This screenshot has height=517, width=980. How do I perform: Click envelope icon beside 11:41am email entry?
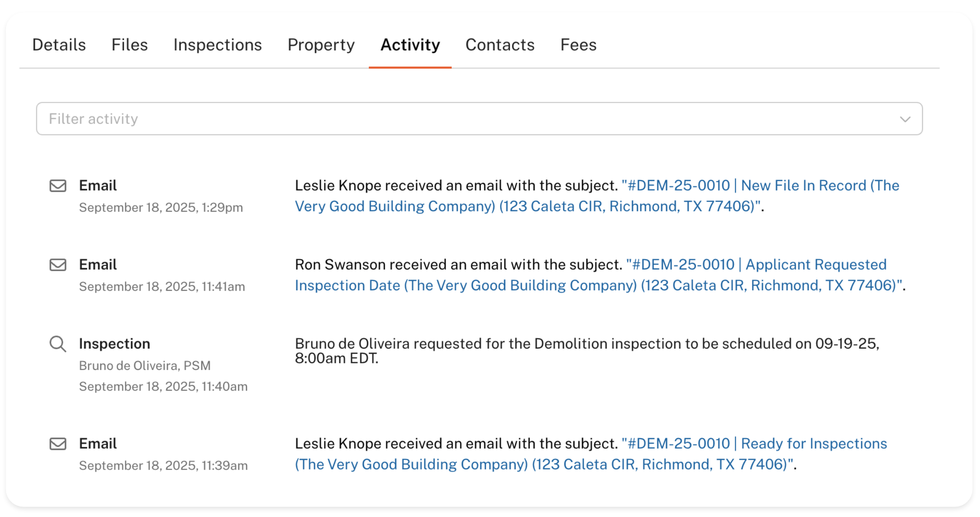coord(57,265)
